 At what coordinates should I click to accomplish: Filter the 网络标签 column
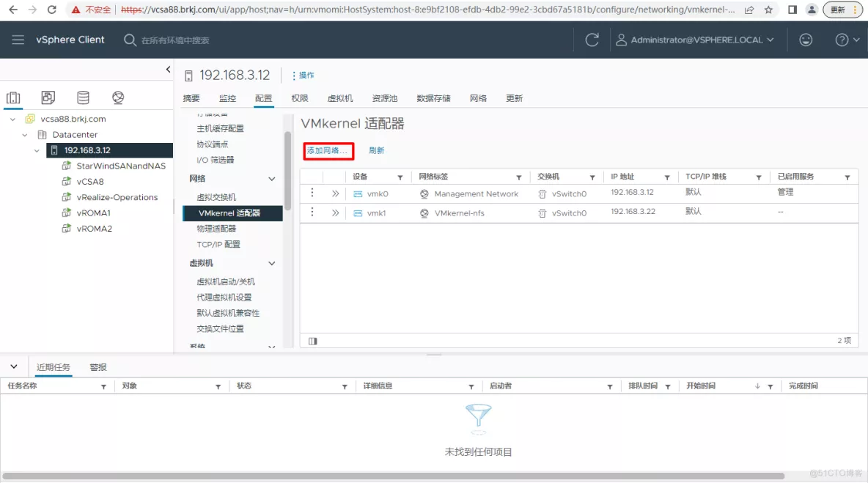[519, 177]
